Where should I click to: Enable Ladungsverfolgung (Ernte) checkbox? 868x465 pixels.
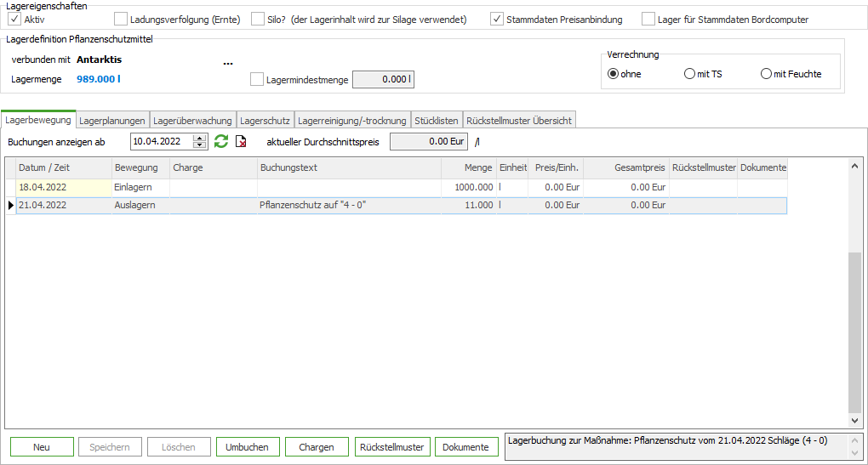pyautogui.click(x=121, y=19)
